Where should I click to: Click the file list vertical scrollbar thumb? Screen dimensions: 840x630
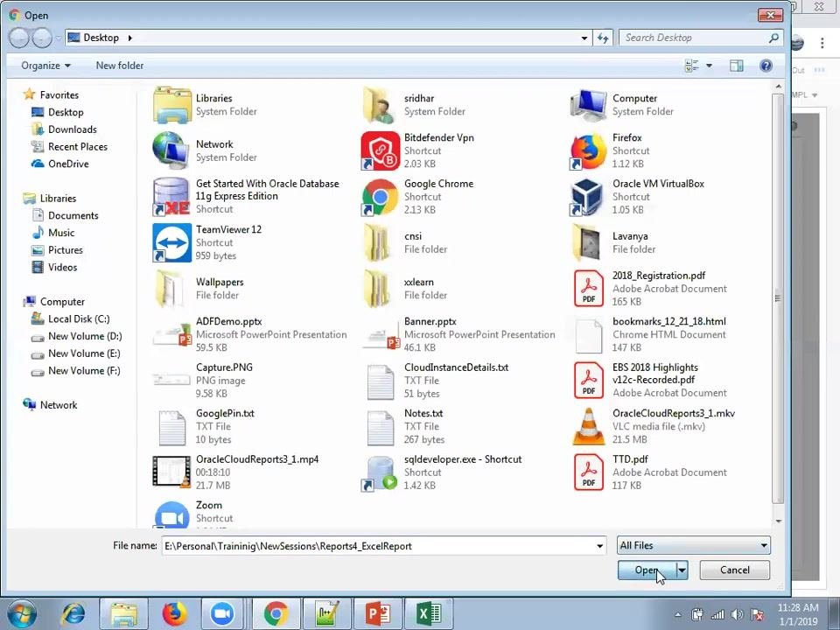coord(778,297)
